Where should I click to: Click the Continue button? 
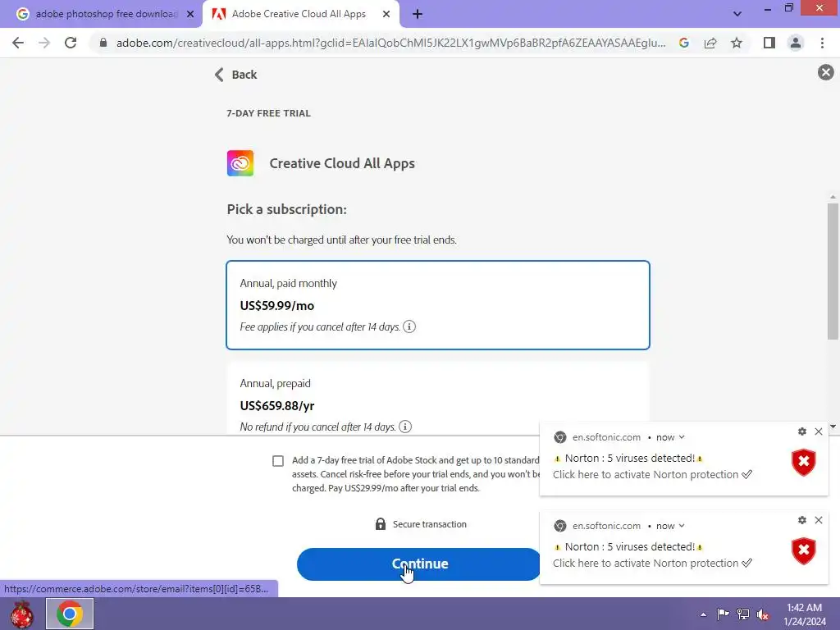pos(419,564)
